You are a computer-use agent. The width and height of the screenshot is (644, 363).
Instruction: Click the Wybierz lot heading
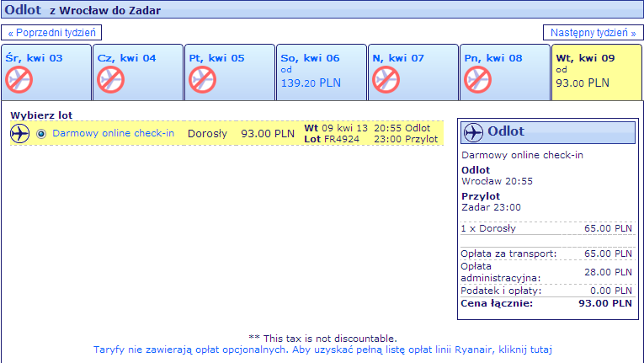(x=41, y=115)
